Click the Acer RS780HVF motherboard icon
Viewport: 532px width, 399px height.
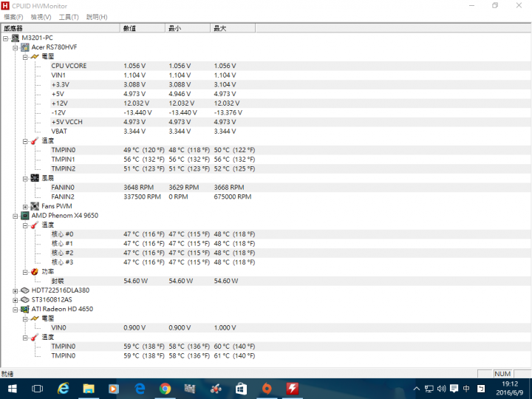(25, 47)
